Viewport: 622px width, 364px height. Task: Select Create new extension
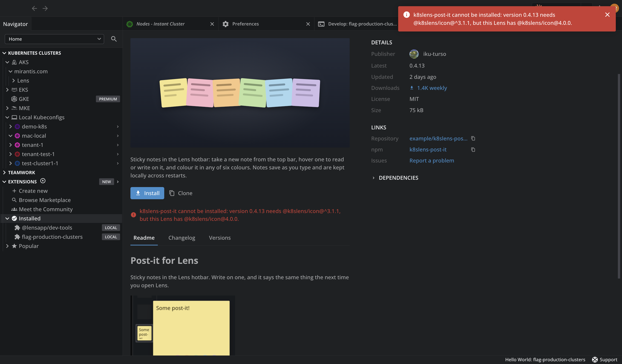[x=33, y=191]
